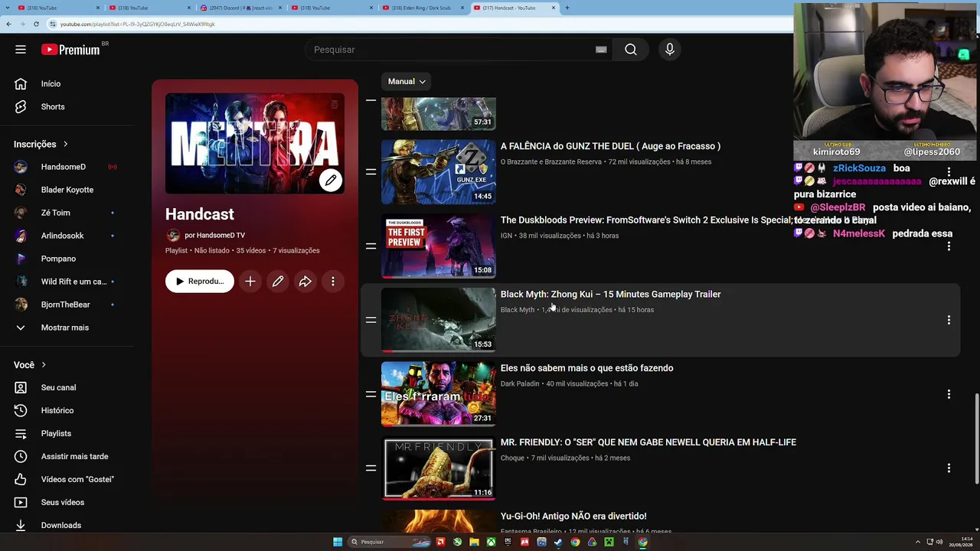This screenshot has height=551, width=980.
Task: Add videos with the plus button
Action: tap(250, 282)
